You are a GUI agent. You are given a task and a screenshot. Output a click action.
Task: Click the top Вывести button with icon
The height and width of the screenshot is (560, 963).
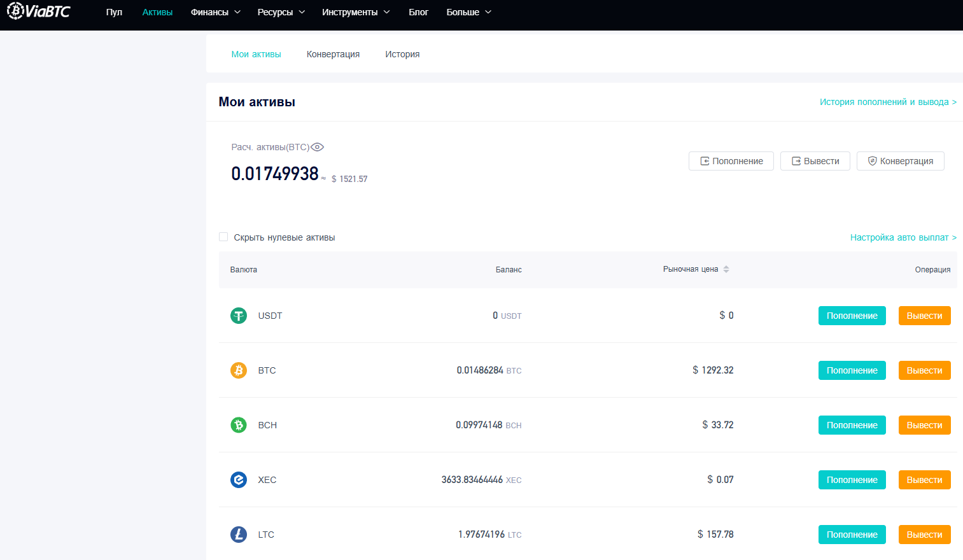(815, 161)
